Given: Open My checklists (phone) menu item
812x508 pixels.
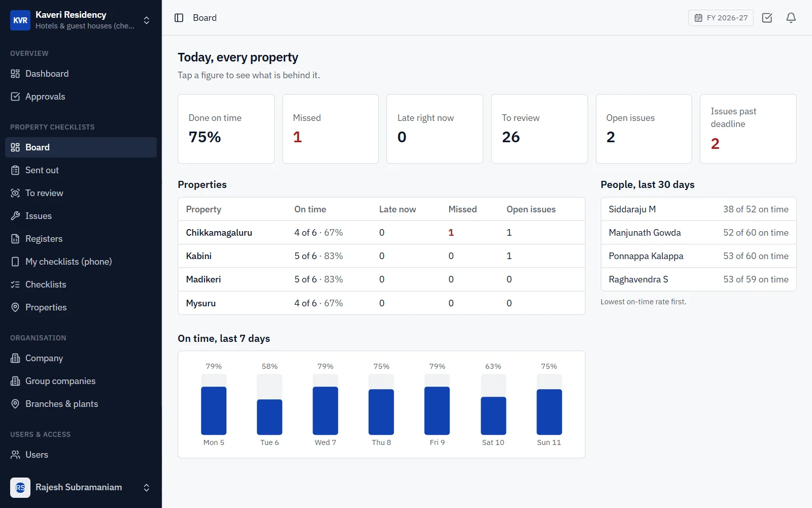Looking at the screenshot, I should pyautogui.click(x=81, y=262).
